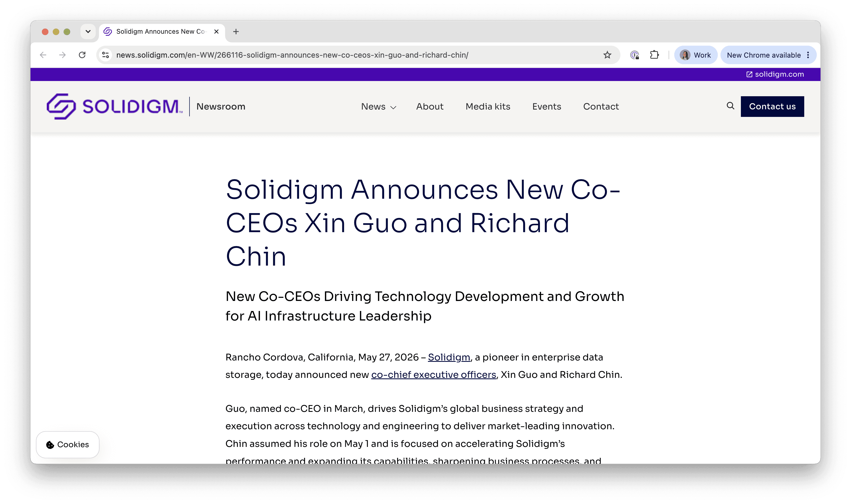Click the browser back arrow
851x504 pixels.
43,55
